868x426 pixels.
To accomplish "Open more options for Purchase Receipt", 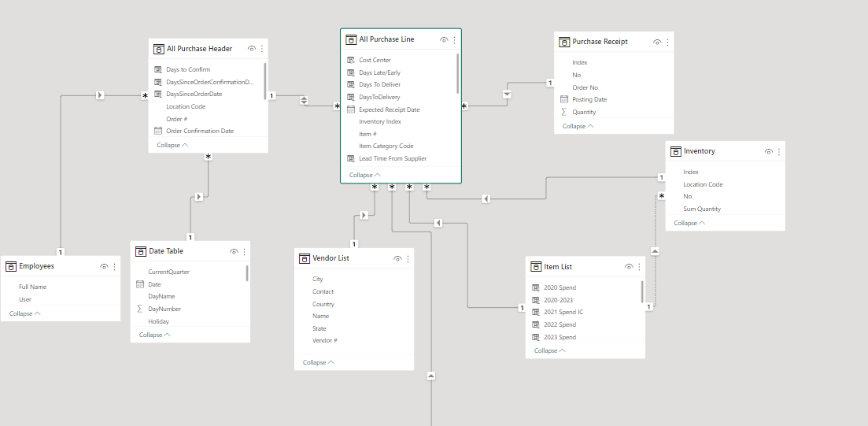I will coord(667,42).
